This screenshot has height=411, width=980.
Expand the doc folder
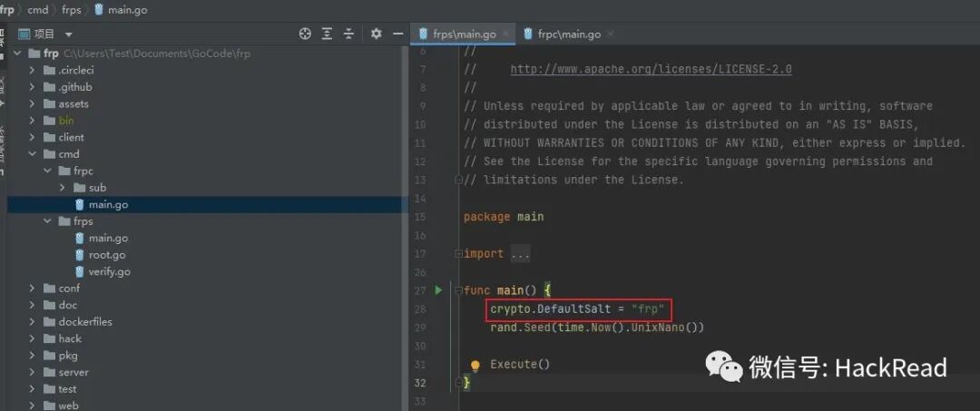(33, 305)
